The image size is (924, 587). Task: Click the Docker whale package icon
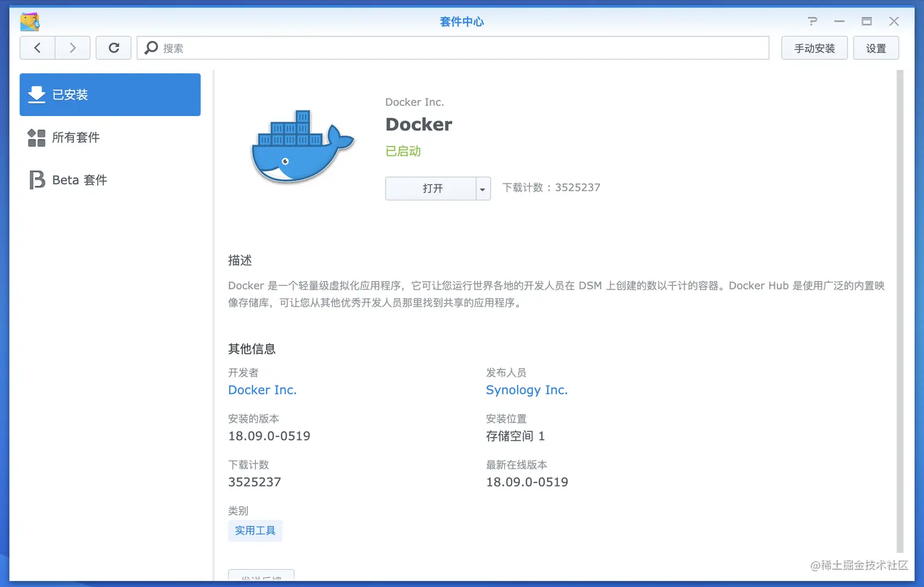(302, 147)
